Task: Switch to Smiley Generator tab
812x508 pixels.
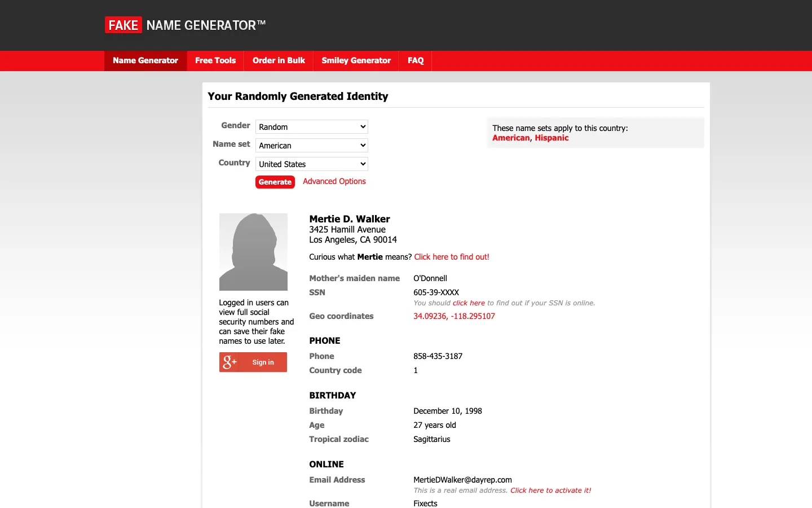Action: coord(356,60)
